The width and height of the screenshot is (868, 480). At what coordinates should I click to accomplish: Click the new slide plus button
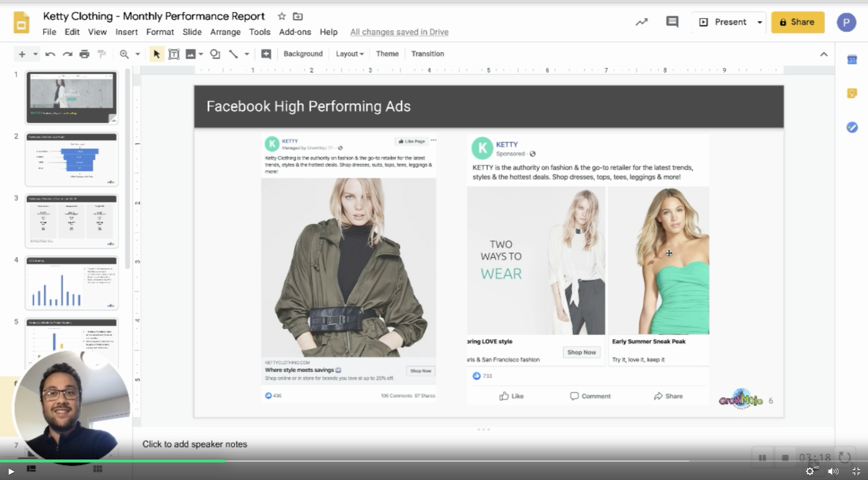click(22, 54)
